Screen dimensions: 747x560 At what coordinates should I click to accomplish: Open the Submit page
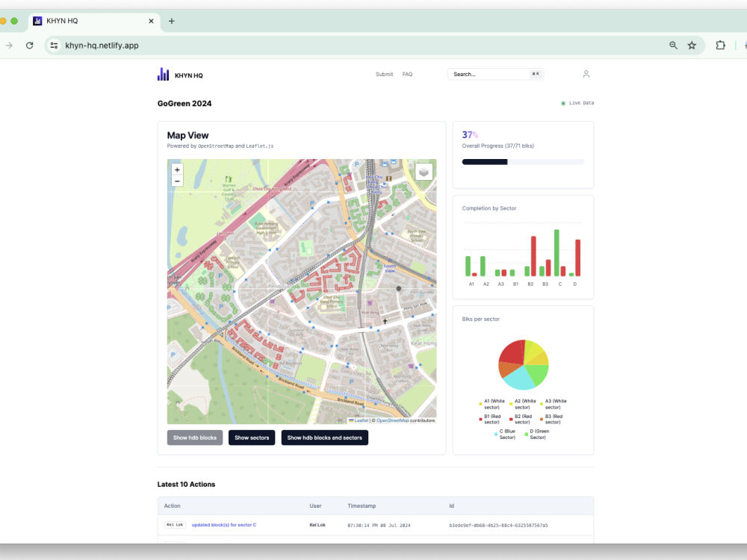click(x=384, y=74)
